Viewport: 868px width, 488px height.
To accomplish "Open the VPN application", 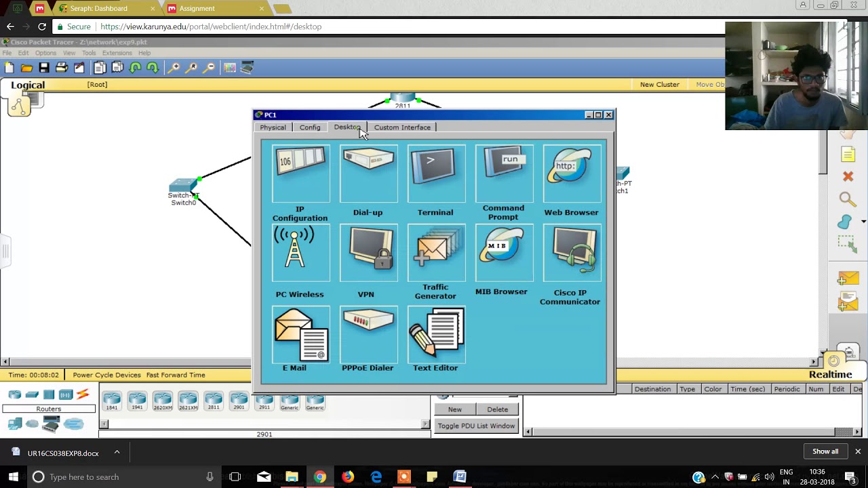I will click(368, 253).
